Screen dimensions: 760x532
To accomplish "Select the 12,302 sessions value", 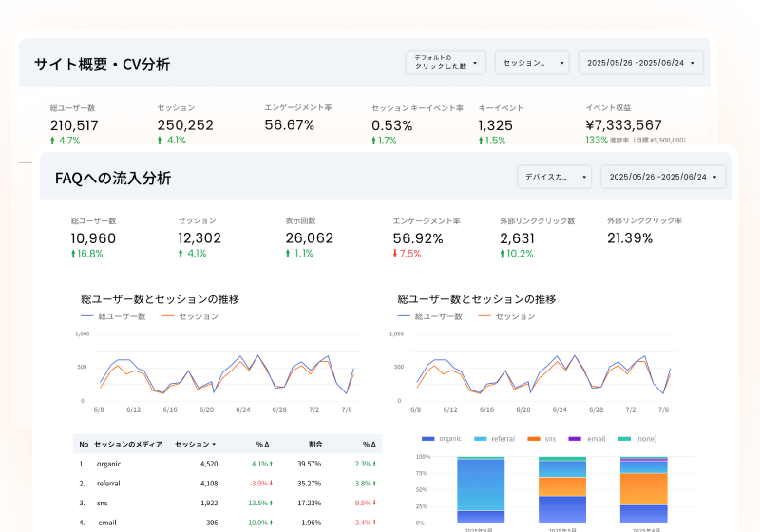I will (199, 237).
